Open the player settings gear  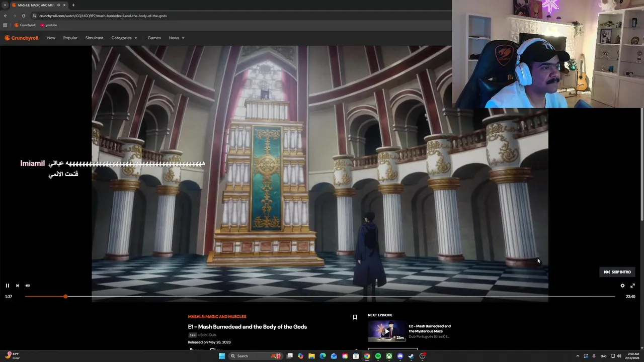622,286
